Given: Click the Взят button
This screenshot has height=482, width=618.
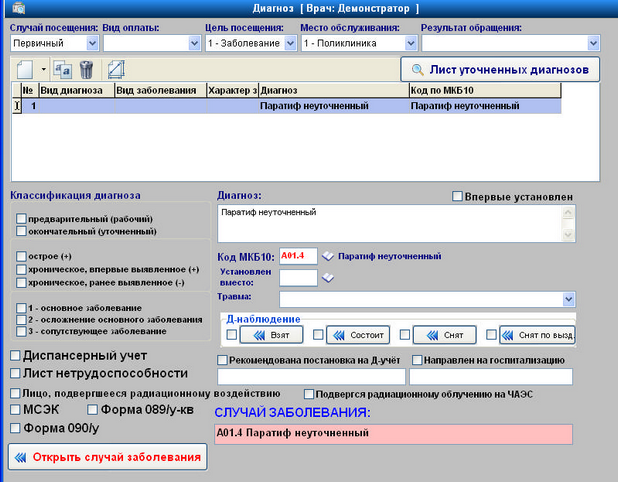Looking at the screenshot, I should 272,335.
